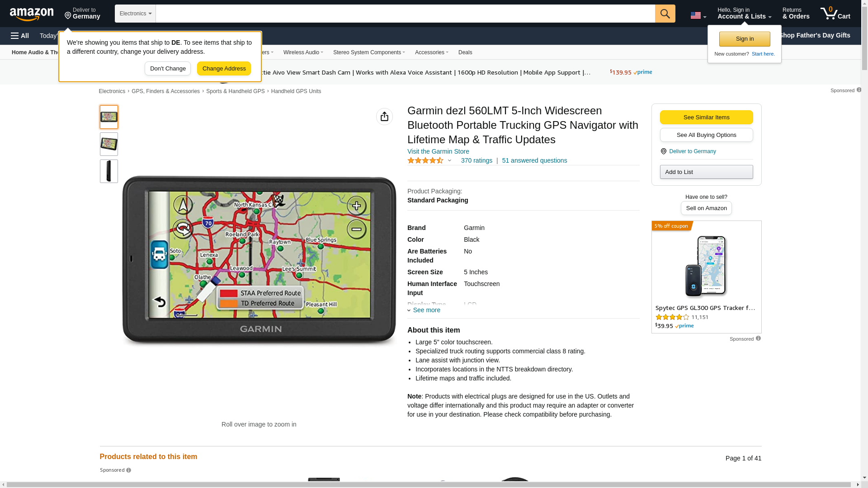Open the All hamburger menu

20,36
